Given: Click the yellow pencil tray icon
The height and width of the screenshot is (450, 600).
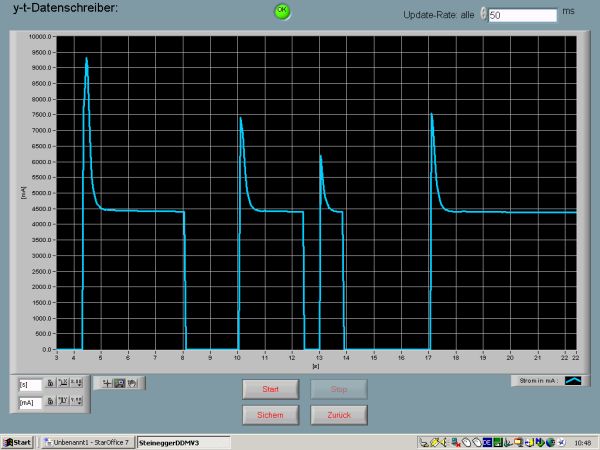Looking at the screenshot, I should pos(435,443).
